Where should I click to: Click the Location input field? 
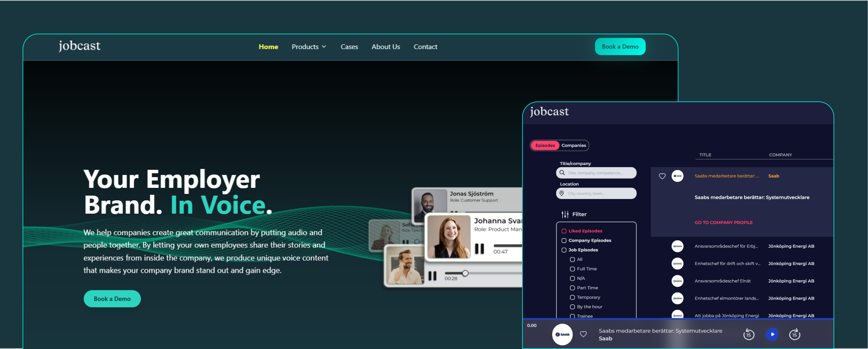pyautogui.click(x=596, y=193)
